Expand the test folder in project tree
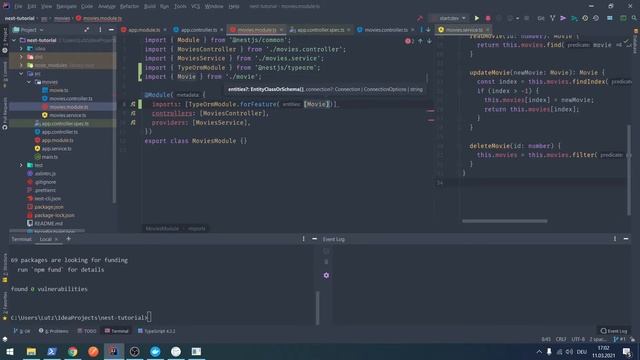Screen dimensions: 640x360 tap(21, 165)
